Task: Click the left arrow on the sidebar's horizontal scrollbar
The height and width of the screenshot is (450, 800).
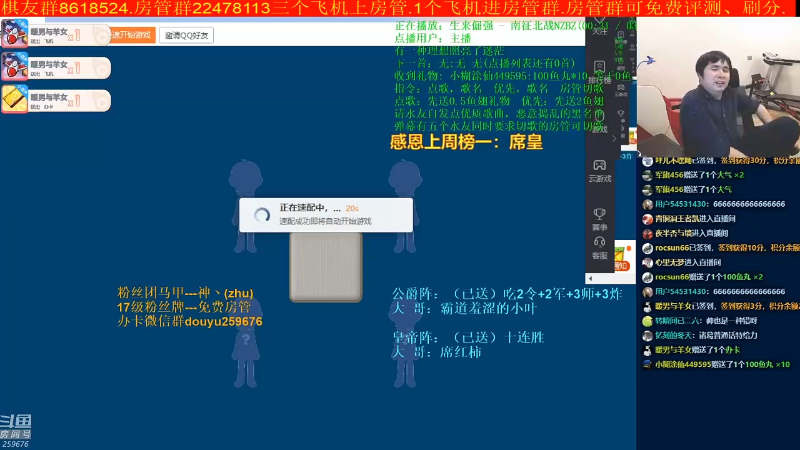Action: tap(591, 279)
